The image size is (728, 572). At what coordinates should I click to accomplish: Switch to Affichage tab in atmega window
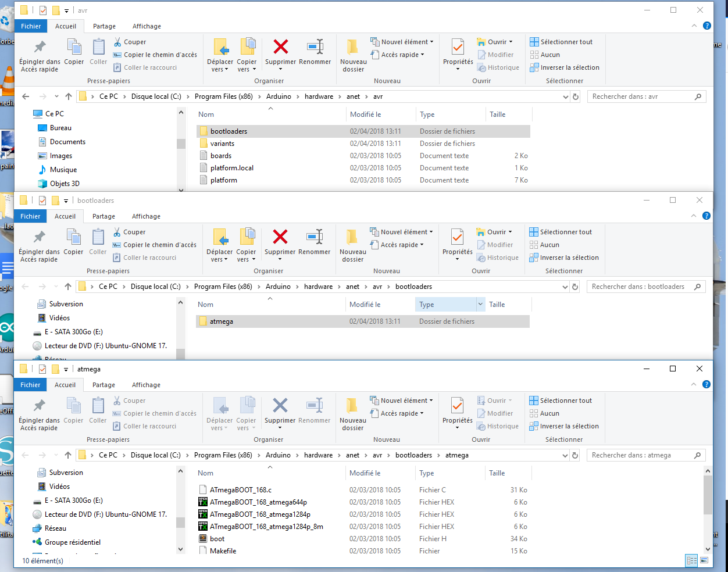tap(146, 385)
